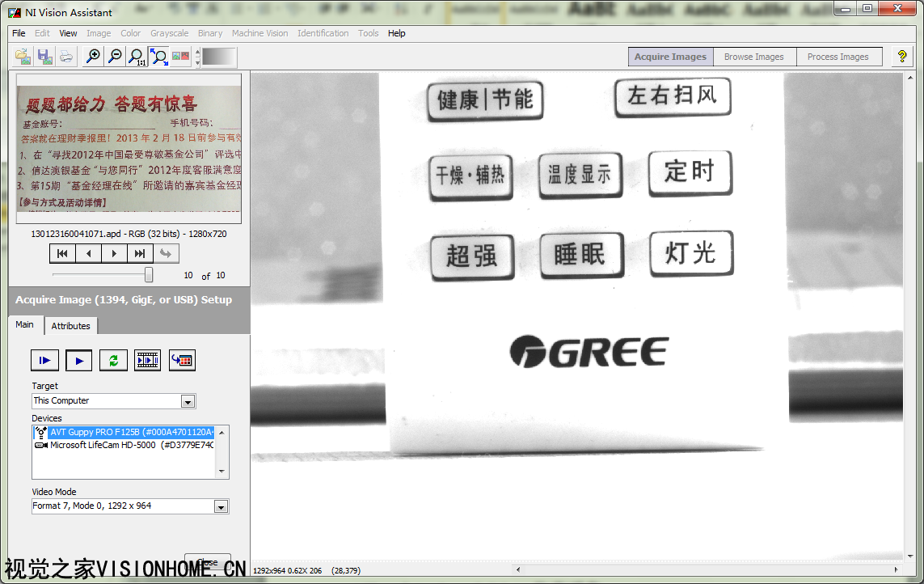Open the Tools menu

tap(369, 33)
